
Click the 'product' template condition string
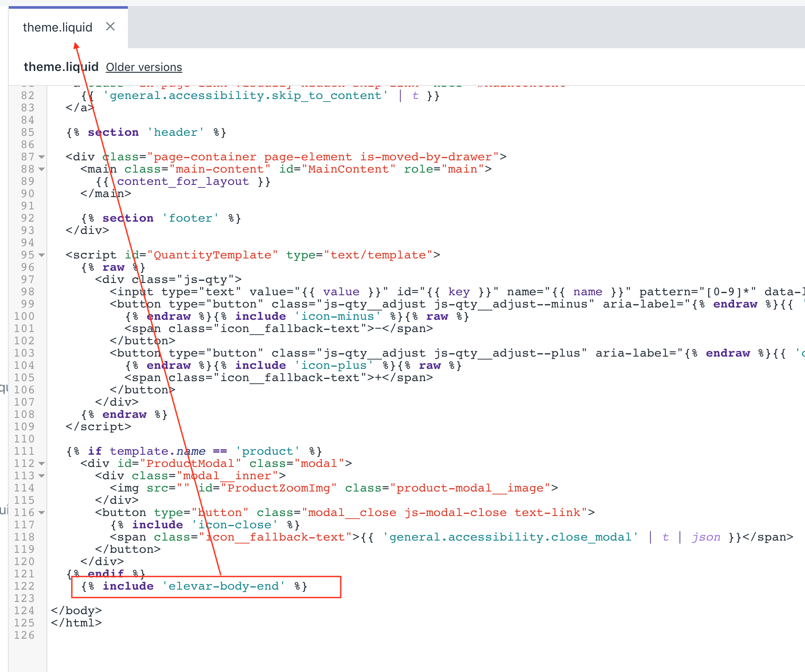click(x=268, y=451)
